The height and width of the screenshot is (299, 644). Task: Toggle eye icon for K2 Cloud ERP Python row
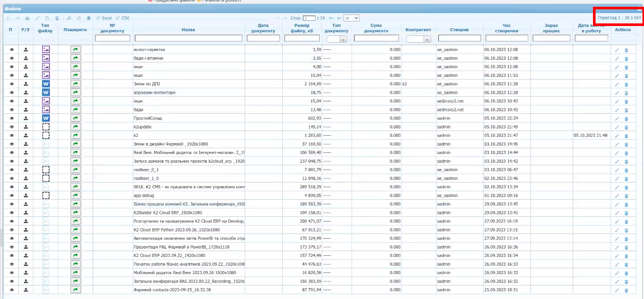[x=11, y=230]
